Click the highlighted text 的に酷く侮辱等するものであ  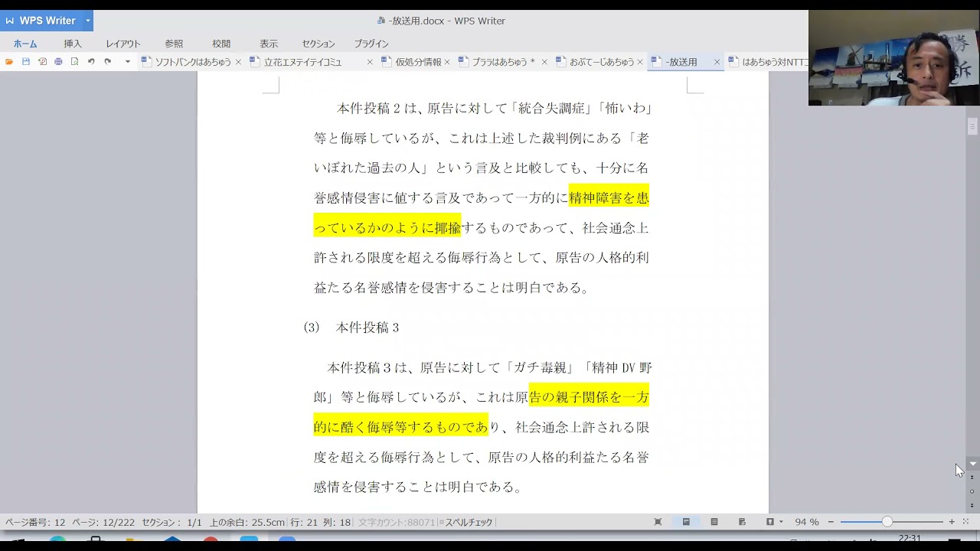[400, 427]
